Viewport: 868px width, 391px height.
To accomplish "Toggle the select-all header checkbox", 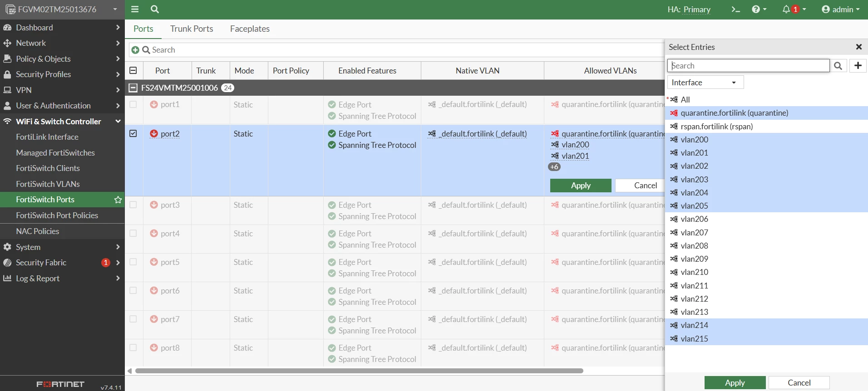I will (133, 70).
